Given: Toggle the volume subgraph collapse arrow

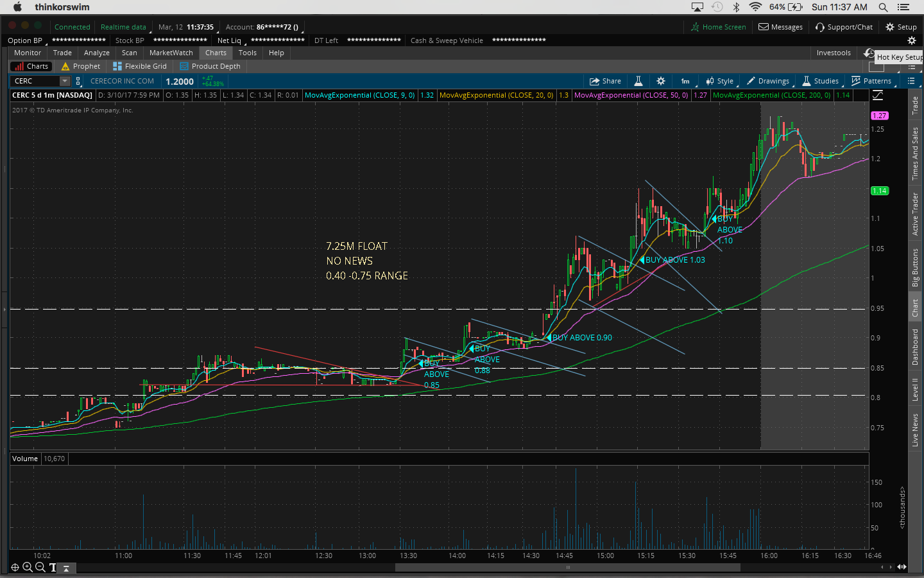Looking at the screenshot, I should pyautogui.click(x=66, y=568).
